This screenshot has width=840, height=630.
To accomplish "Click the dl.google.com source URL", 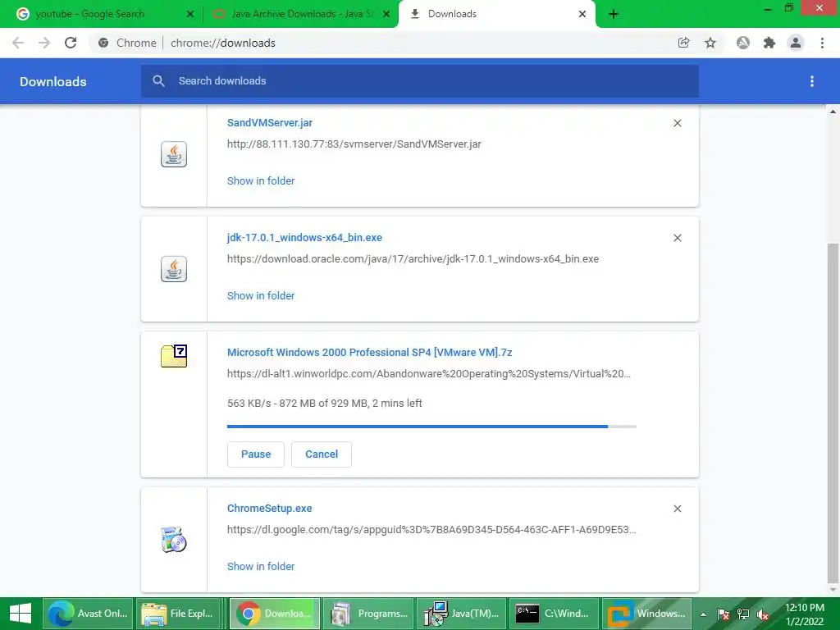I will 431,529.
